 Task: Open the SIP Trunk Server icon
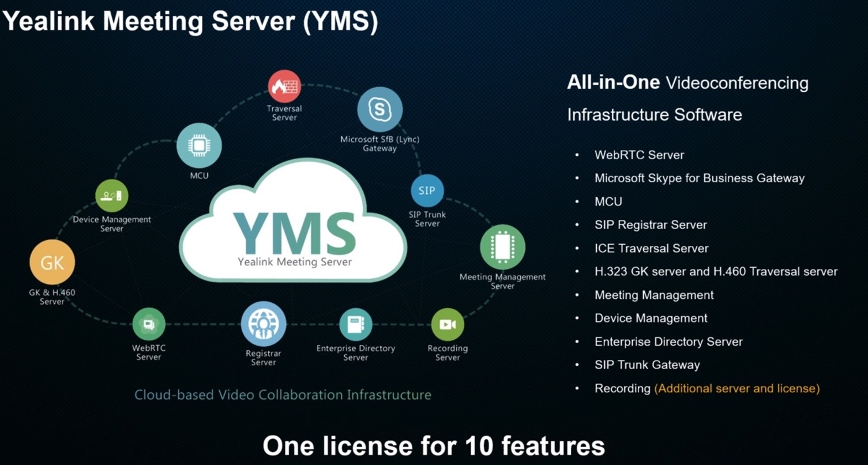(x=427, y=190)
